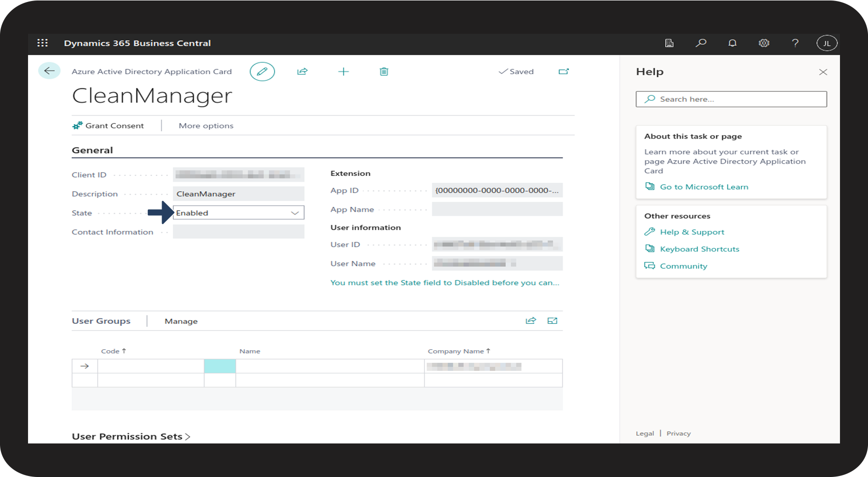Click the User ID field
This screenshot has height=477, width=868.
(497, 244)
